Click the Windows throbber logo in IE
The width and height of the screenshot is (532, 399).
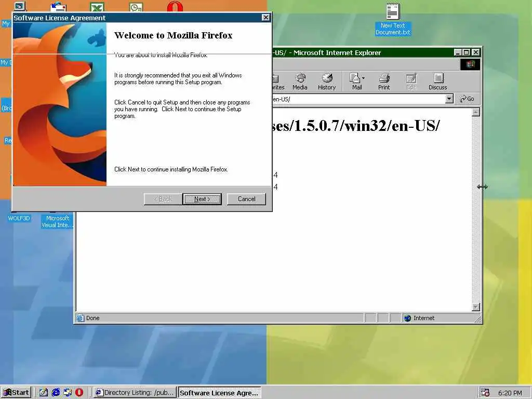tap(470, 64)
